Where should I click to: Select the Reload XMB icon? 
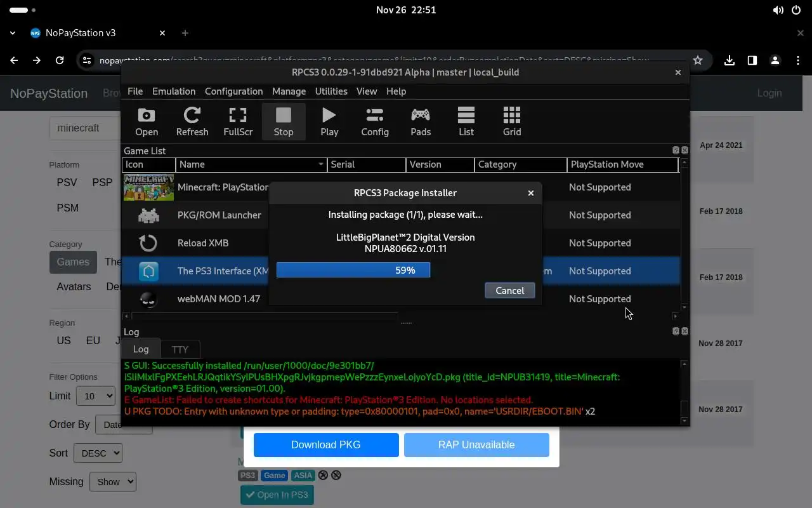coord(148,243)
